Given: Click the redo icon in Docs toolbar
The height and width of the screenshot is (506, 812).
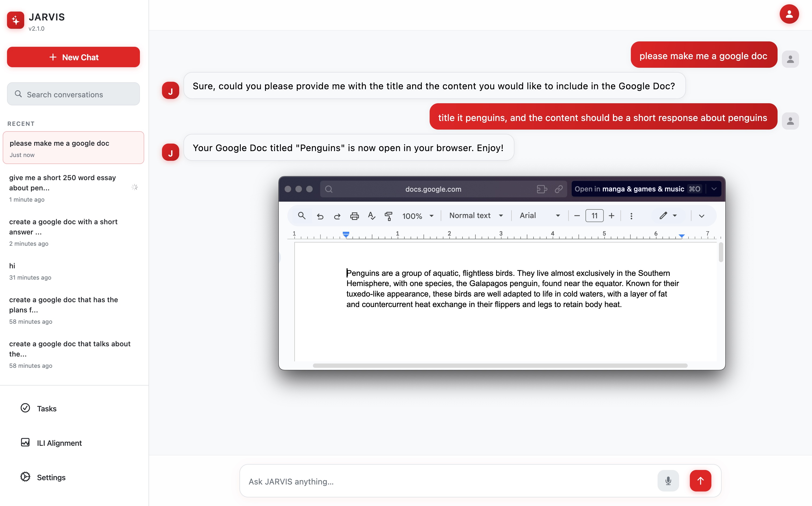Looking at the screenshot, I should coord(337,216).
